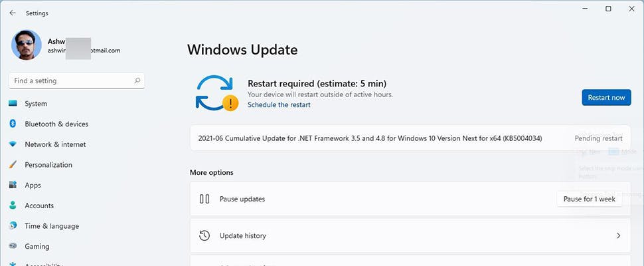
Task: Click the Time & language globe icon
Action: point(13,226)
